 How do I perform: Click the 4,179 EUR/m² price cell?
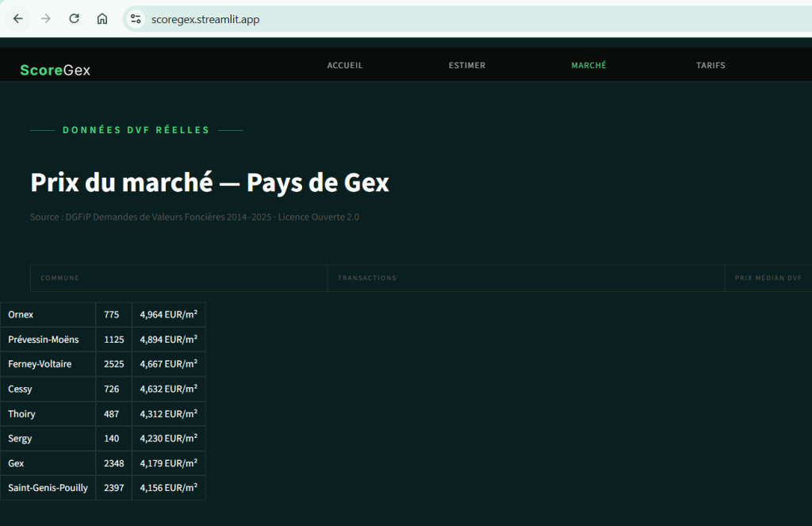pos(169,463)
